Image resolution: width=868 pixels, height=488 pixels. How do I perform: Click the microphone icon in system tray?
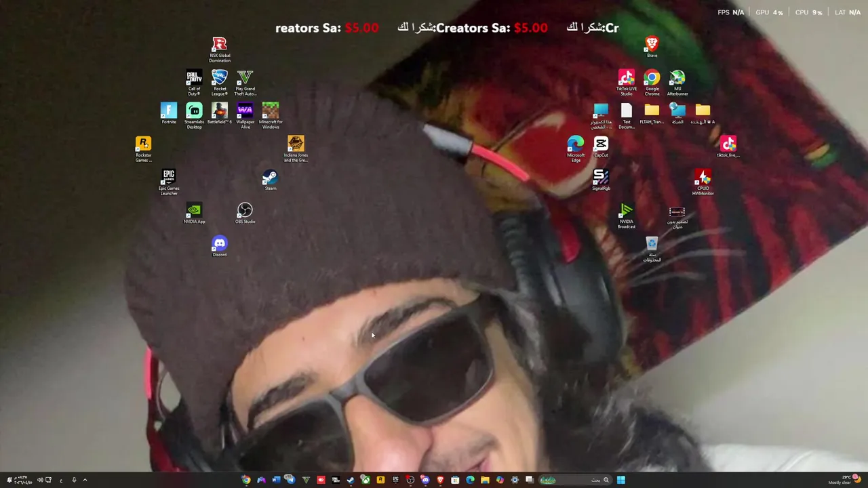point(74,480)
